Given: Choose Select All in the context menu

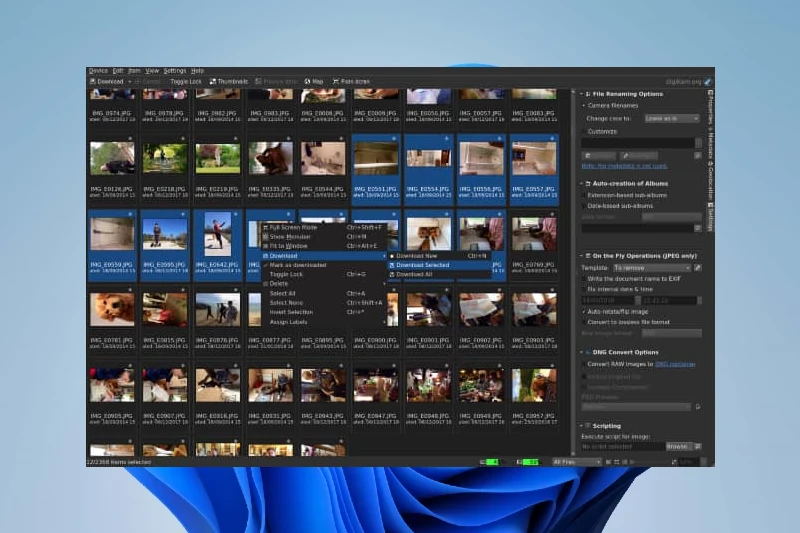Looking at the screenshot, I should point(323,294).
